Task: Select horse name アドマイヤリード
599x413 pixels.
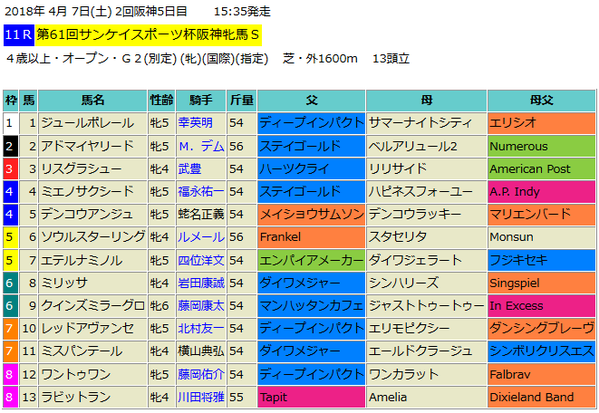Action: pyautogui.click(x=87, y=146)
